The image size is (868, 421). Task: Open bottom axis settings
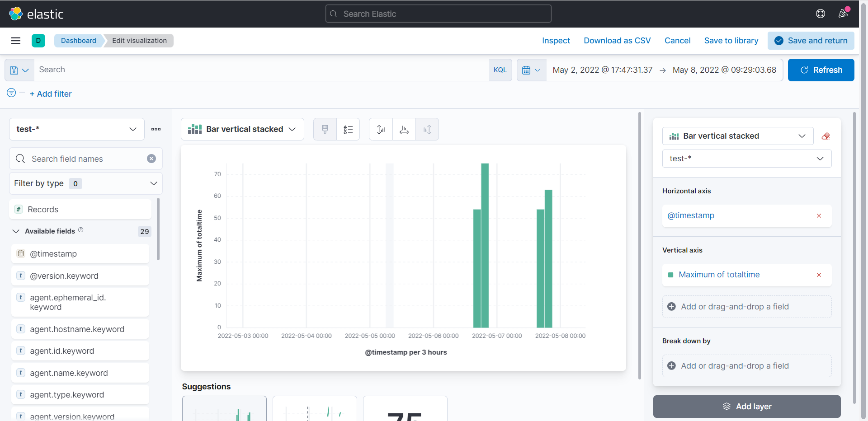click(x=404, y=130)
